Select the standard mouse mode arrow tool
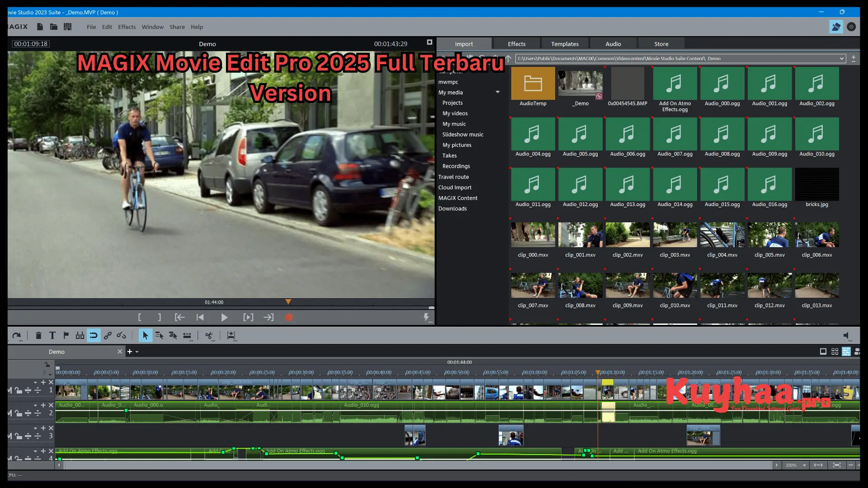This screenshot has width=868, height=488. point(146,336)
